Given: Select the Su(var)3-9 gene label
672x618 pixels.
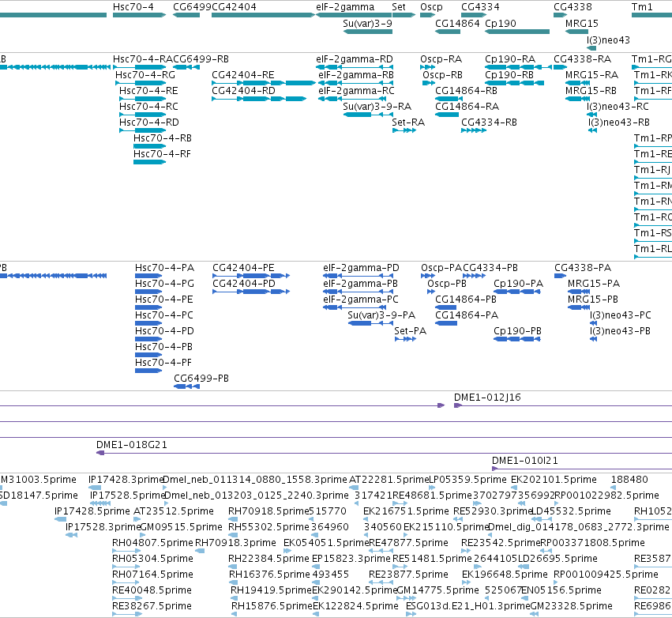Looking at the screenshot, I should tap(367, 24).
